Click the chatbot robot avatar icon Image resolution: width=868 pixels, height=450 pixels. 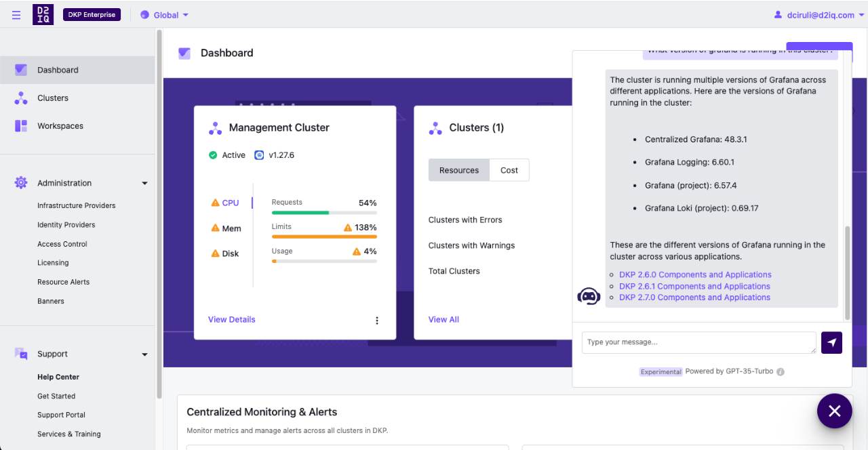click(589, 296)
